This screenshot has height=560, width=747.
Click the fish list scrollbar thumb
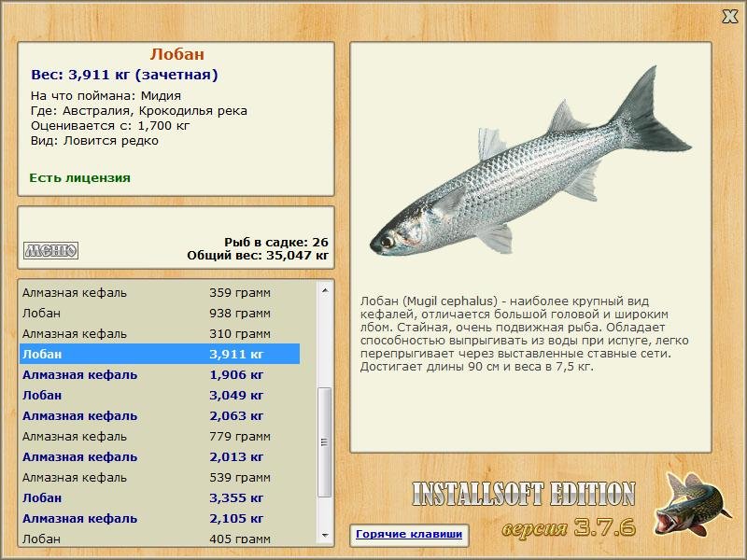[x=325, y=441]
